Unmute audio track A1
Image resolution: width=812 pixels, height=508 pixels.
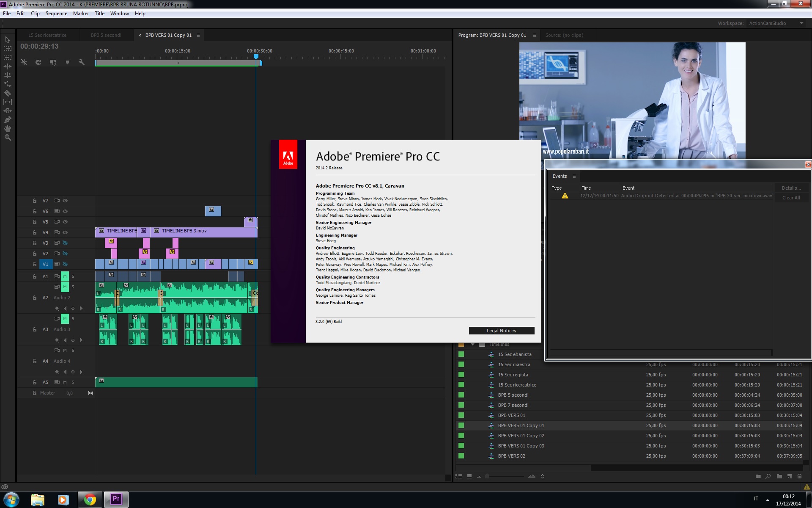tap(65, 276)
